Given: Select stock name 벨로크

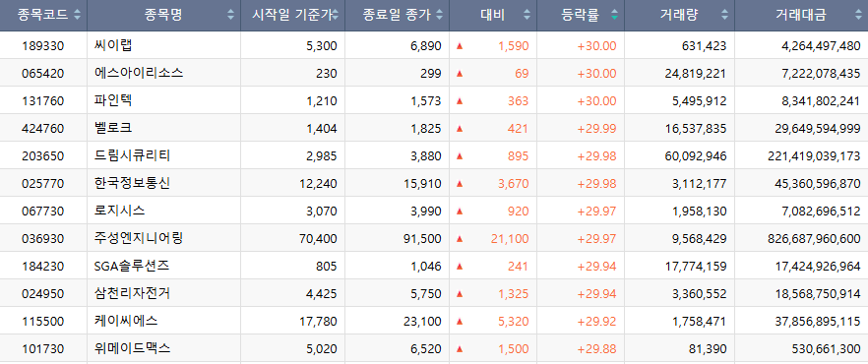Looking at the screenshot, I should (113, 128).
